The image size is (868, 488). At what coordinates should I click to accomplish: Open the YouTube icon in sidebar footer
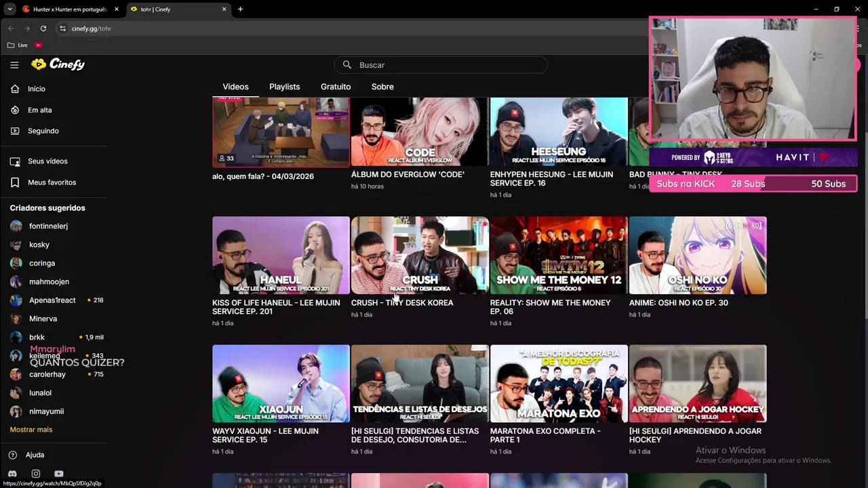[x=59, y=474]
